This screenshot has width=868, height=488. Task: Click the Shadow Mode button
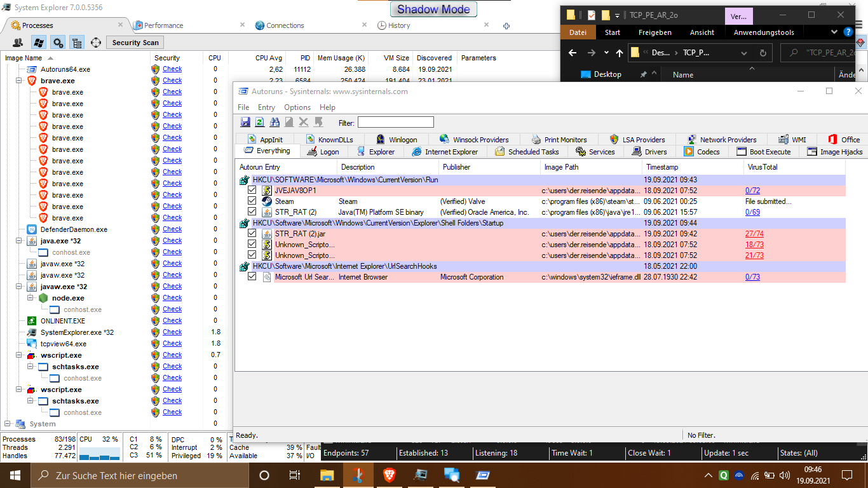[433, 10]
